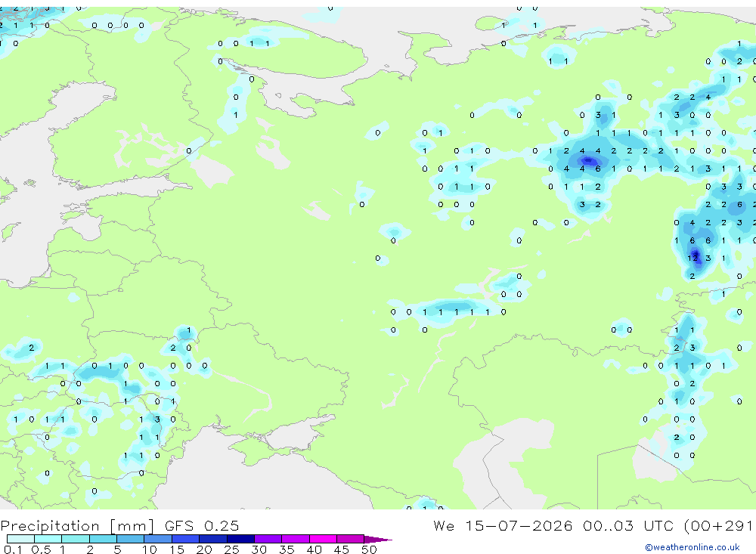Click the 45–50 mm legend color box
The width and height of the screenshot is (756, 554).
point(351,539)
